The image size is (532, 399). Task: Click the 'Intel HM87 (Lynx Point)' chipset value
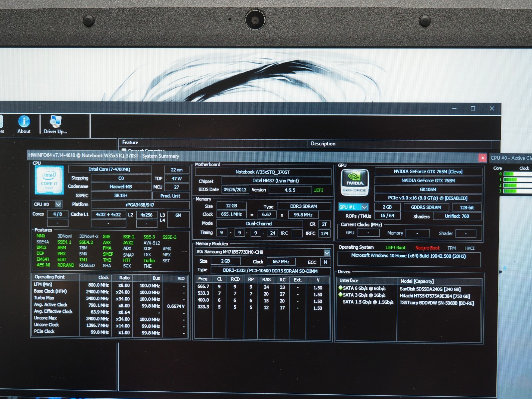click(276, 181)
